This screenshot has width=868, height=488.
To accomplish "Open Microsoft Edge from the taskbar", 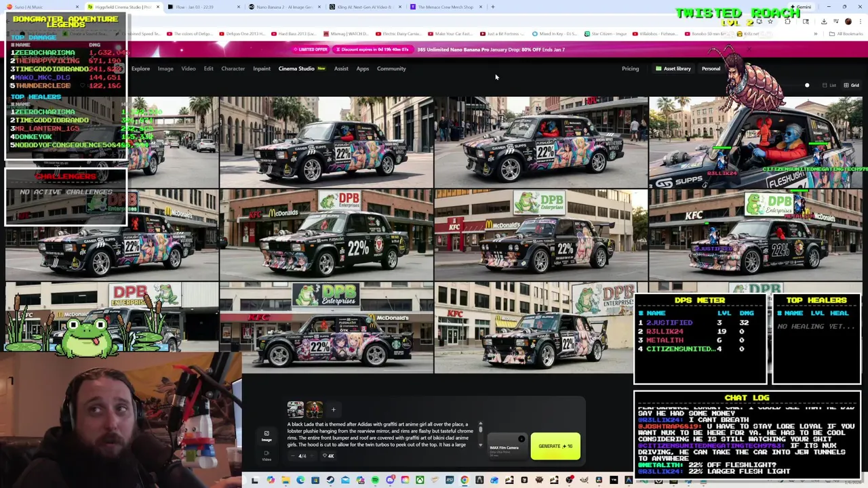I will click(300, 481).
